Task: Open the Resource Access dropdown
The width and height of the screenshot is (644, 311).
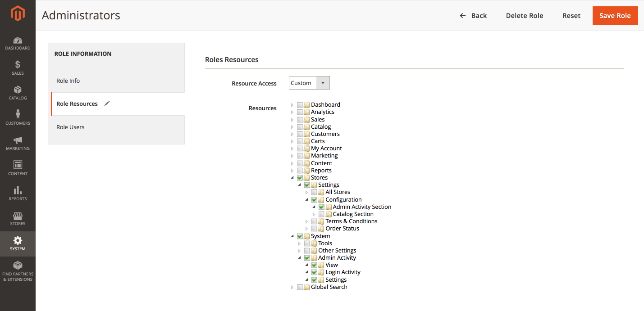Action: (309, 83)
